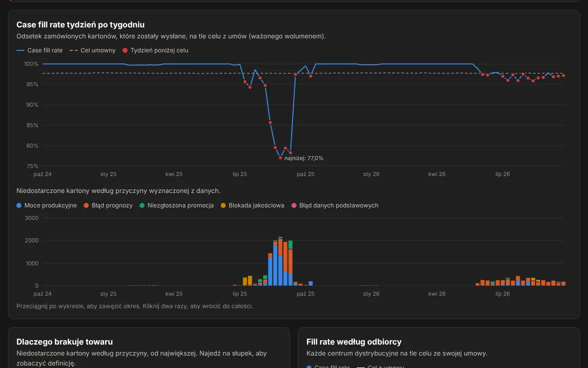This screenshot has height=368, width=588.
Task: Toggle Błąd prognozy series in legend
Action: (x=108, y=205)
